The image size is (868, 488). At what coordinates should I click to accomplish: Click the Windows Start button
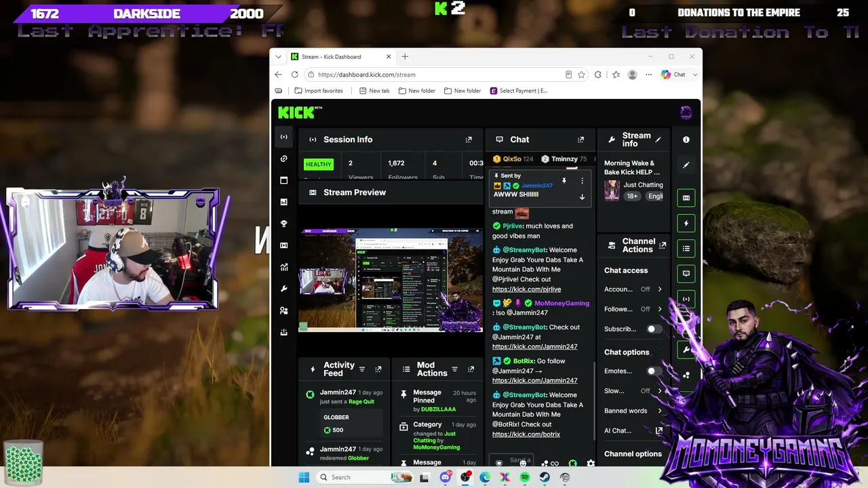pos(304,477)
